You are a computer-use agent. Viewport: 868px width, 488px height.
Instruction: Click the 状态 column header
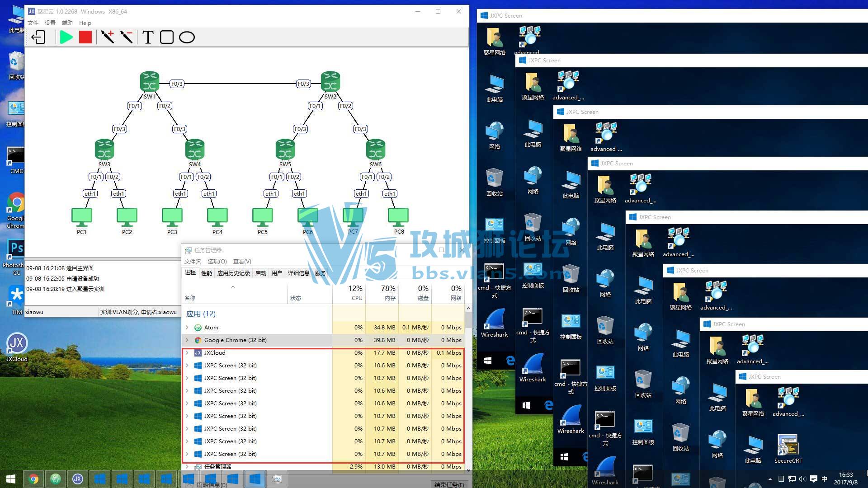pos(310,292)
